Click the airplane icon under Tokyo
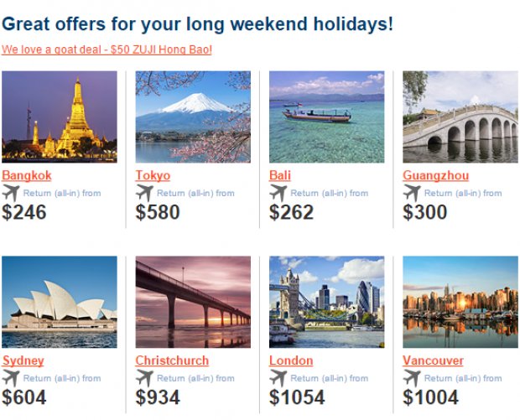Image resolution: width=520 pixels, height=420 pixels. [x=144, y=194]
